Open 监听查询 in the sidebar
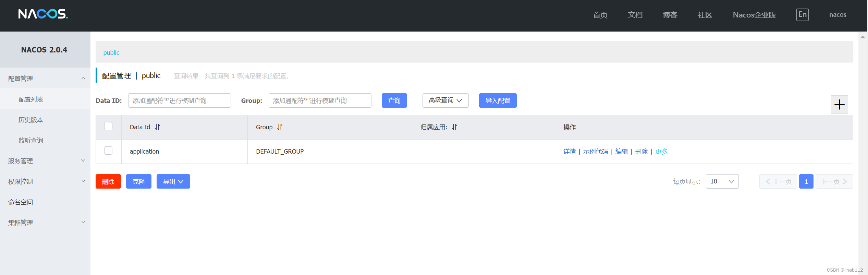This screenshot has height=275, width=868. coord(45,140)
